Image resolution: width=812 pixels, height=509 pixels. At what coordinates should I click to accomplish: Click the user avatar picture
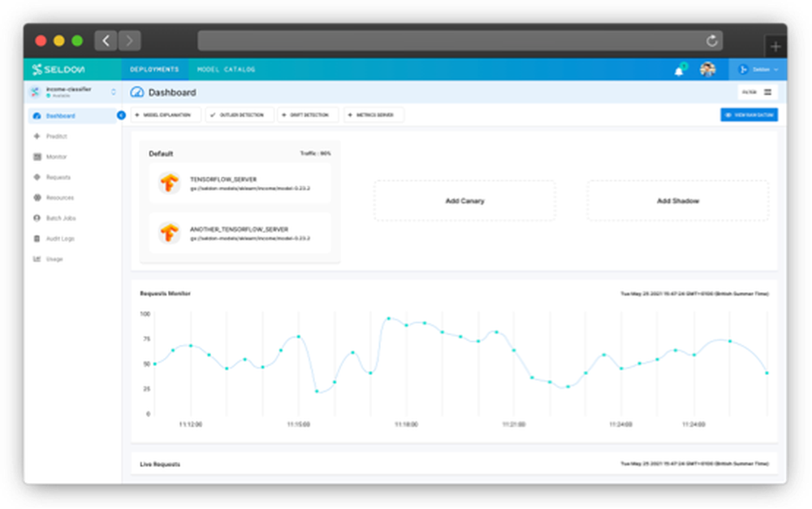tap(707, 69)
